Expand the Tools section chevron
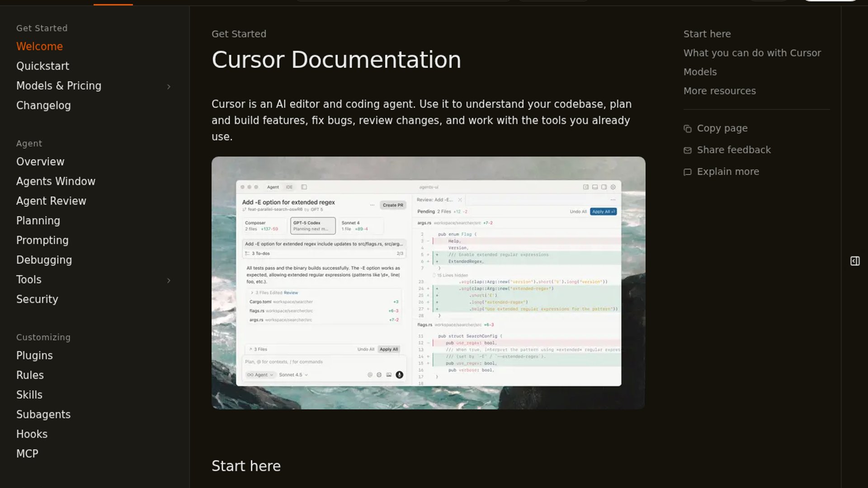Image resolution: width=868 pixels, height=488 pixels. (169, 281)
